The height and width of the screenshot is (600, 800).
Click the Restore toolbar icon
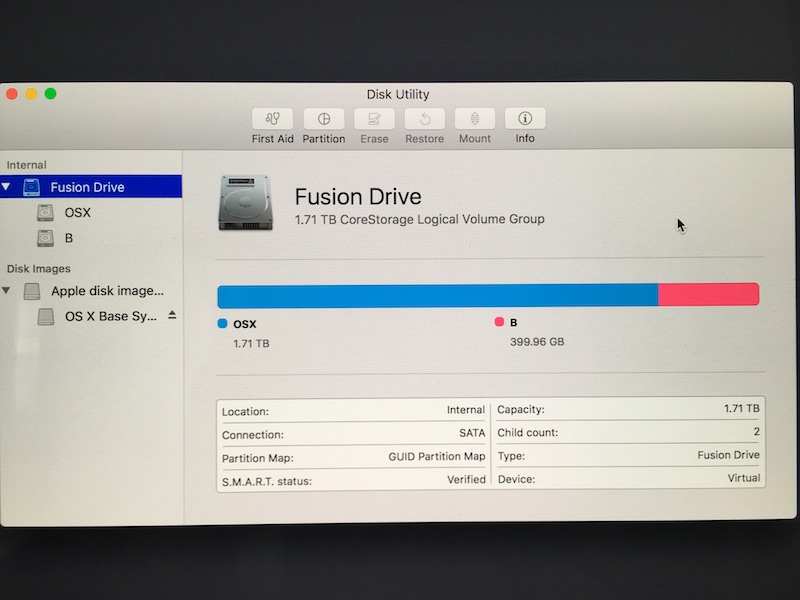(x=424, y=119)
